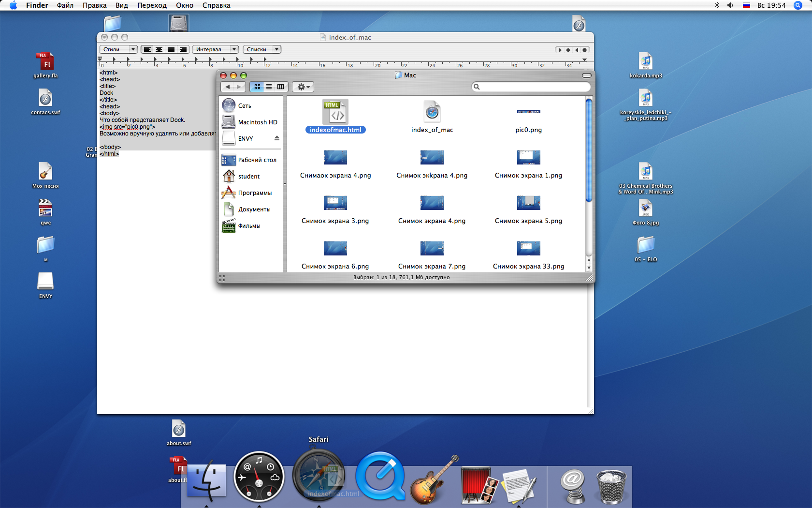812x508 pixels.
Task: Open the Окно menu
Action: 185,5
